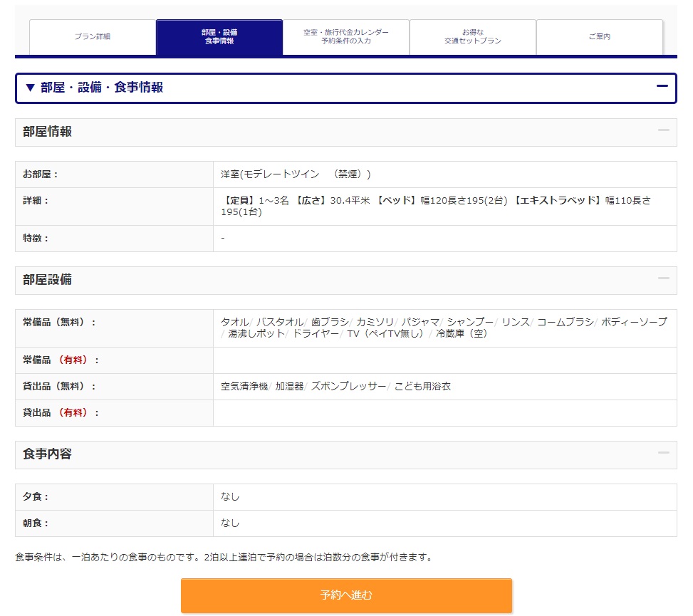Collapse main section using its minus icon
693x616 pixels.
[x=662, y=86]
